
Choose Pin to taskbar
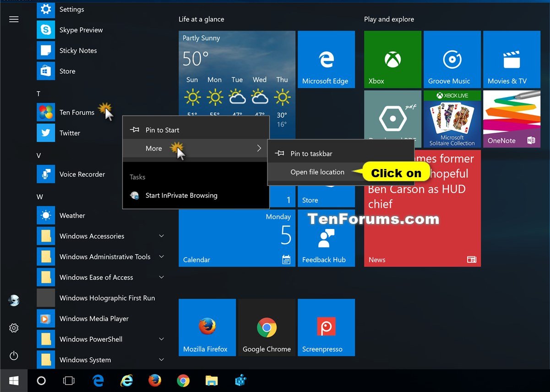click(341, 153)
